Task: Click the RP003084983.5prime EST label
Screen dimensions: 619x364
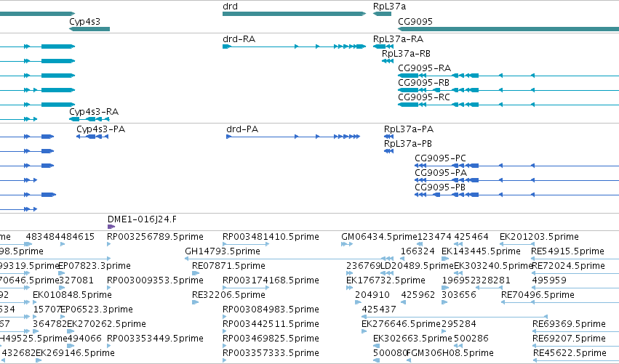Action: click(x=271, y=310)
